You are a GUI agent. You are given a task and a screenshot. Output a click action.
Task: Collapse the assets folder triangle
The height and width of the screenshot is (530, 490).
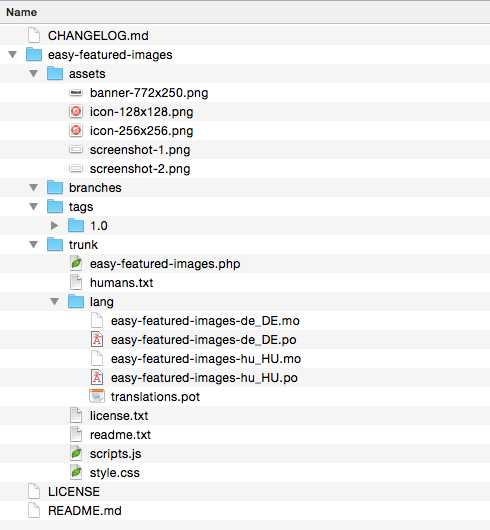pos(33,73)
